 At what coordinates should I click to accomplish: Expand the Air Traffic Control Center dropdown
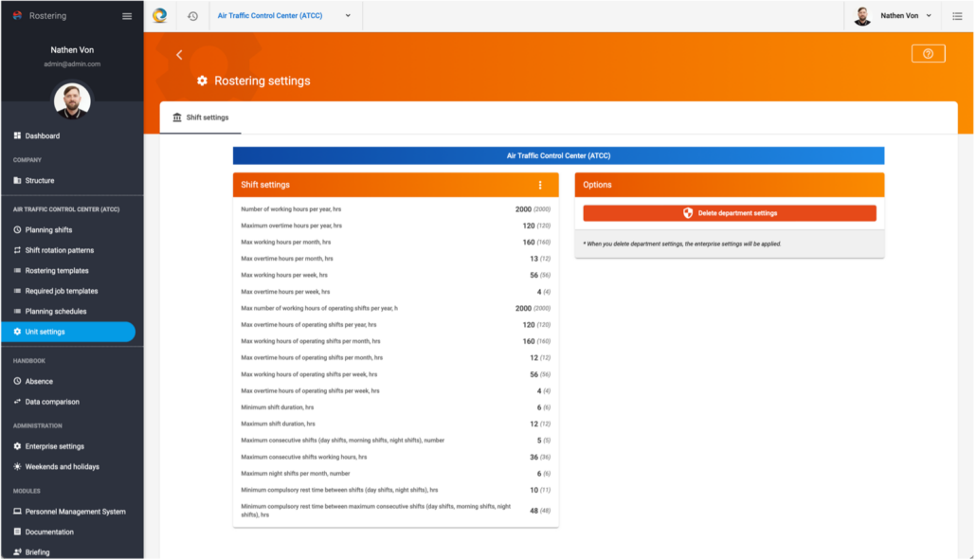(x=284, y=16)
